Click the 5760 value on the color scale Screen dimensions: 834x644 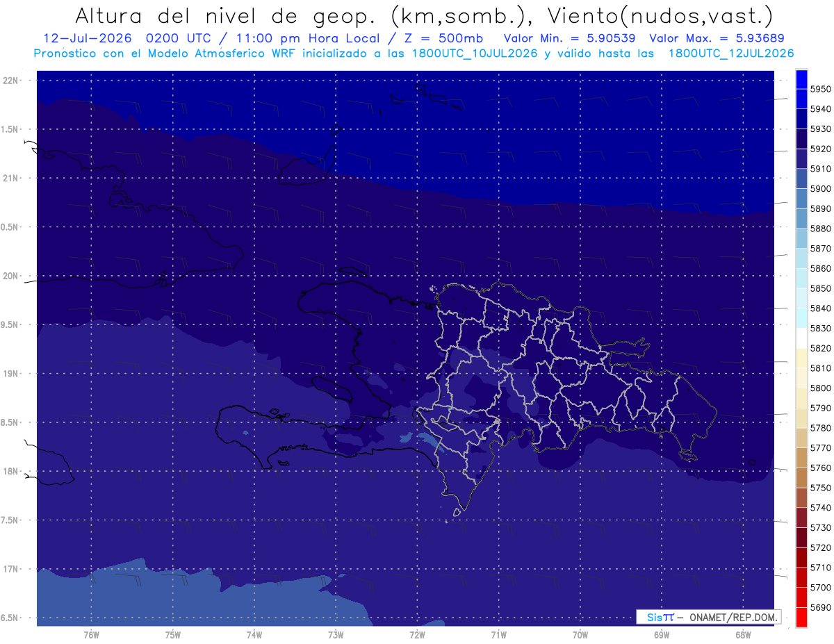click(x=821, y=468)
